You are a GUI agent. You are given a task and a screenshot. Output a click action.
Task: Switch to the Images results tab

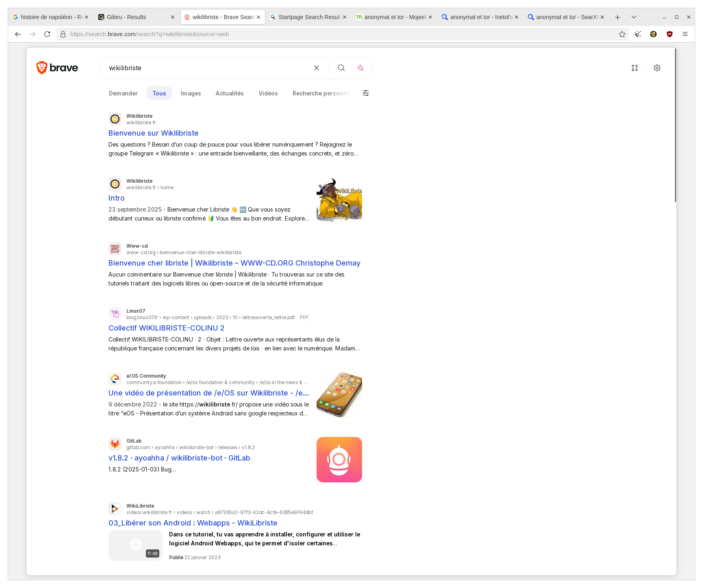click(x=191, y=93)
